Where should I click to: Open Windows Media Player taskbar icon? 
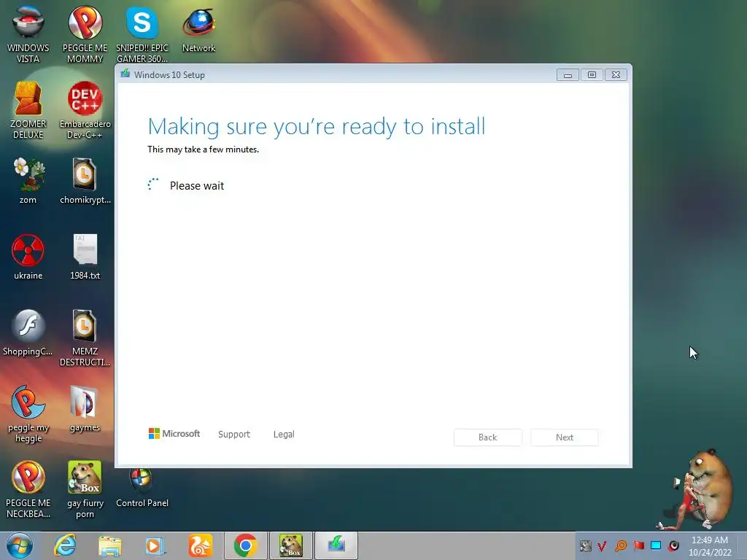[155, 545]
